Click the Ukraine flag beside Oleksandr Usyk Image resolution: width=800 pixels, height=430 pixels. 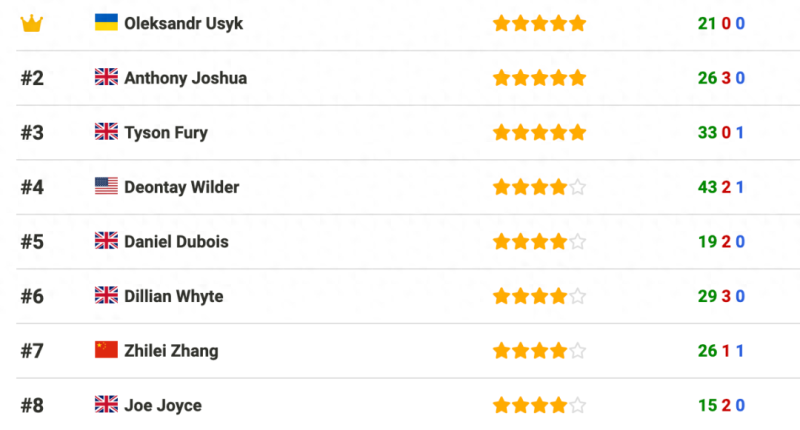(106, 22)
